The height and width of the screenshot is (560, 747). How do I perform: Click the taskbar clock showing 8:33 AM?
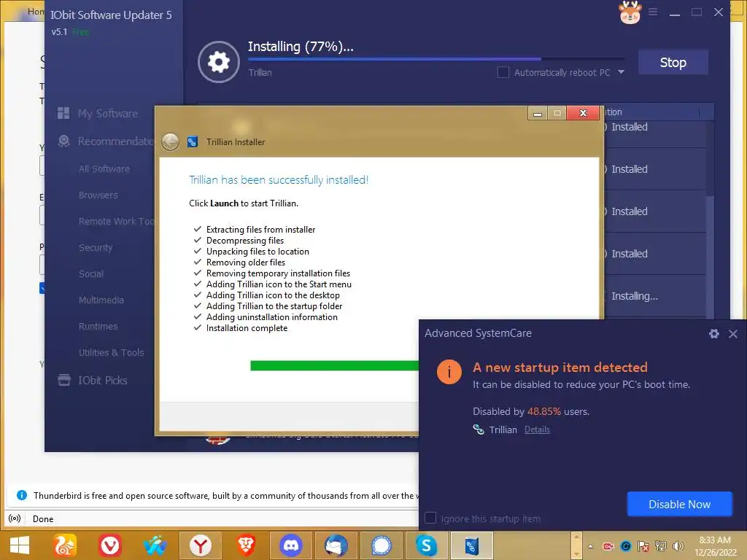pos(715,546)
